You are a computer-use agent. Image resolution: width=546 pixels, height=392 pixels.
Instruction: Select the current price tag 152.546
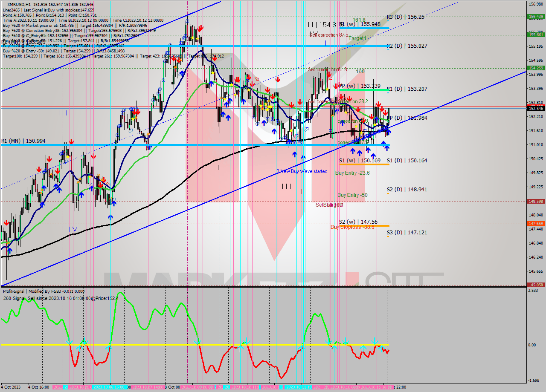coord(535,109)
